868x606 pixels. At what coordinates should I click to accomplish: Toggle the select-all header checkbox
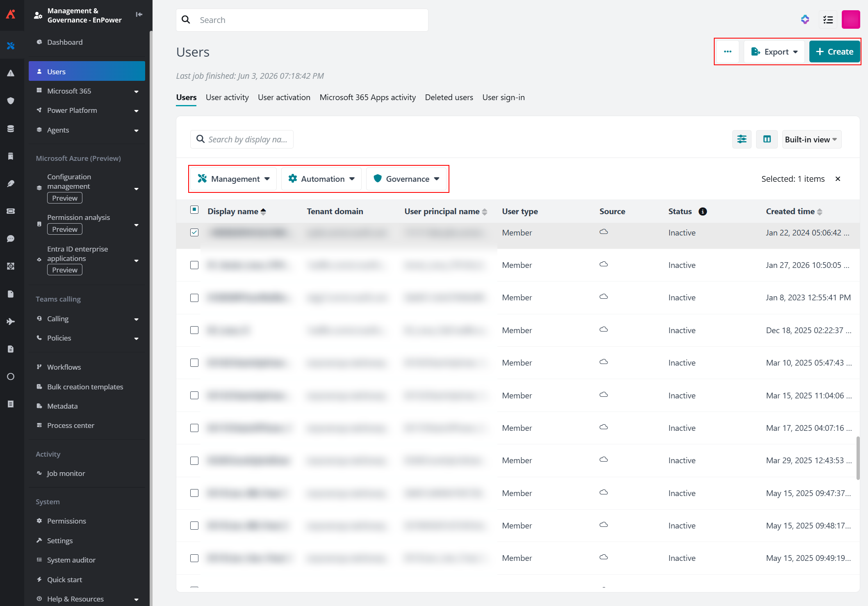(194, 210)
